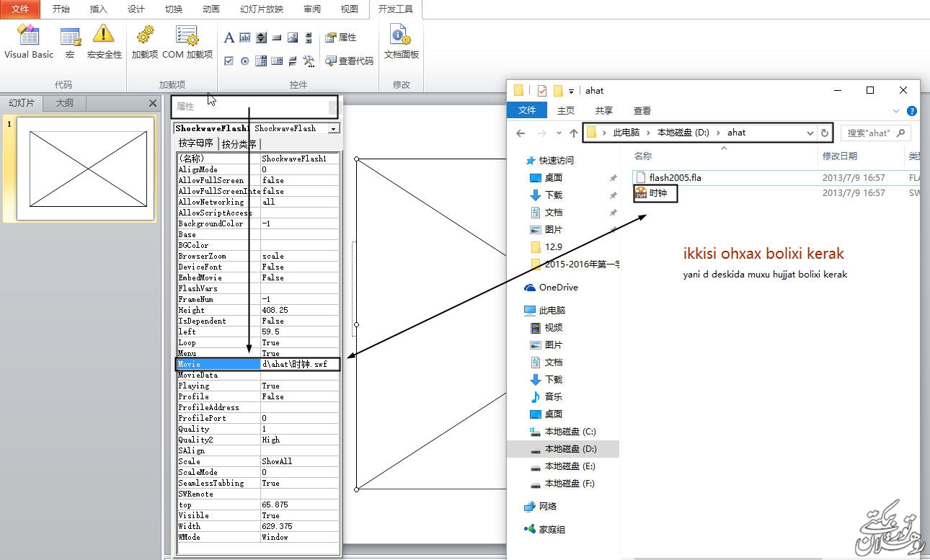930x560 pixels.
Task: Select the Spin Button control icon
Action: 261,37
